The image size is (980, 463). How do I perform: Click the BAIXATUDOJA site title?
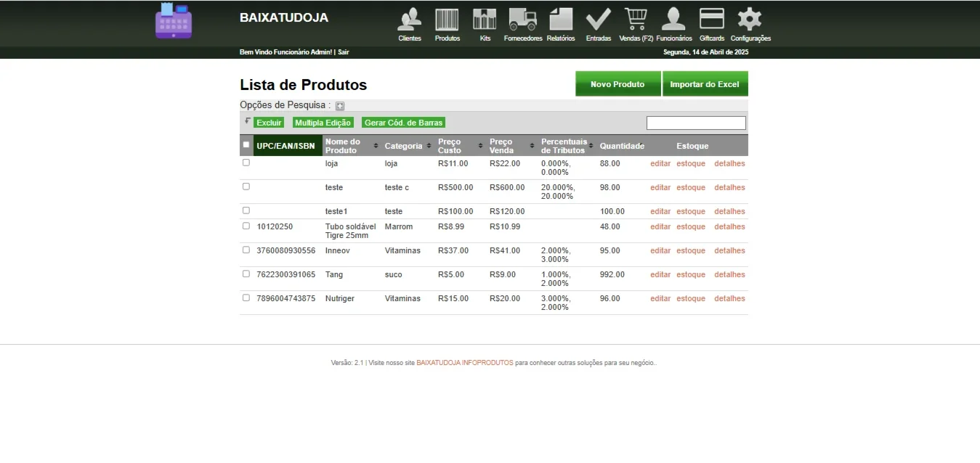coord(284,17)
